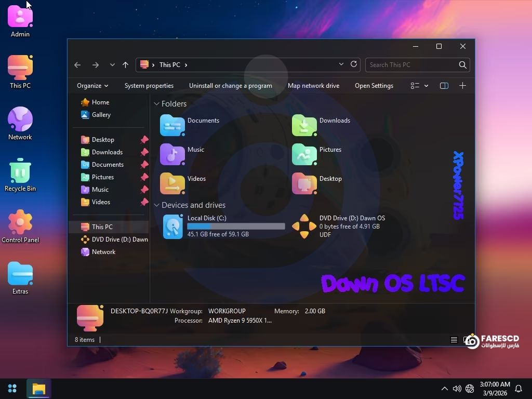Click the Search This PC field
This screenshot has height=399, width=532.
tap(410, 65)
